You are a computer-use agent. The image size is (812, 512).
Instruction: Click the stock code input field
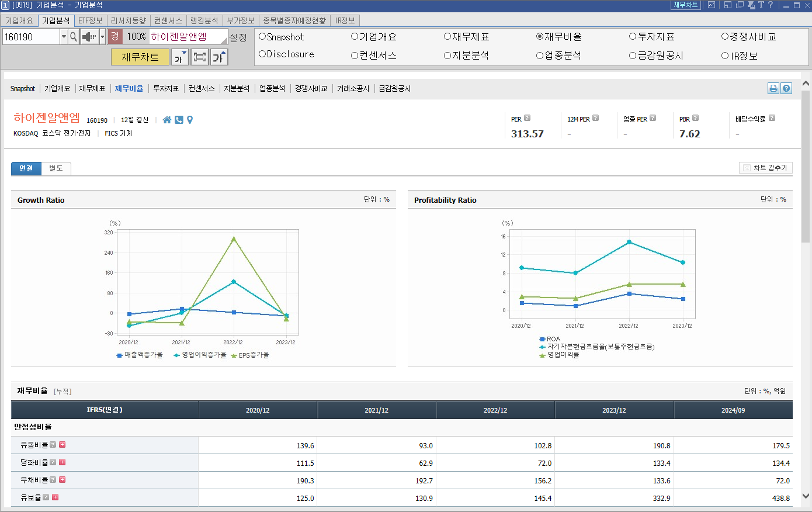point(31,37)
